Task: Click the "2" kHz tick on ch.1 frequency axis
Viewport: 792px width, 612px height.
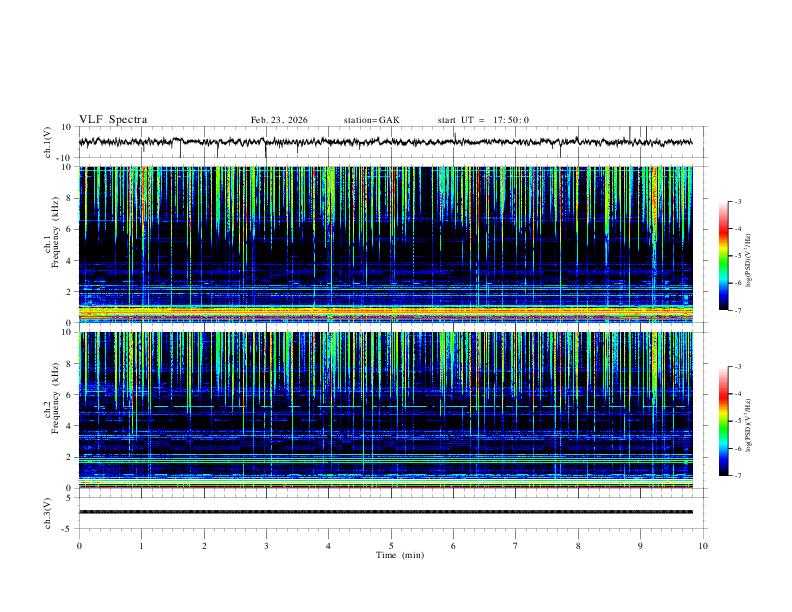Action: pyautogui.click(x=69, y=291)
